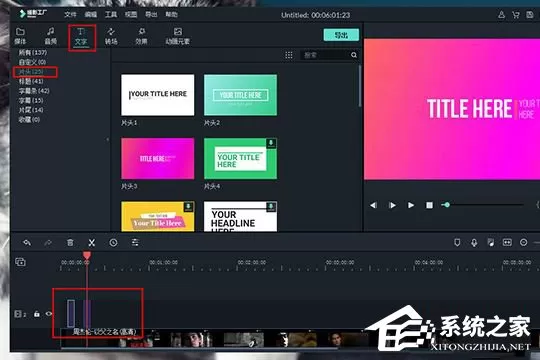Select the Split scissors tool in the timeline toolbar

(x=92, y=243)
